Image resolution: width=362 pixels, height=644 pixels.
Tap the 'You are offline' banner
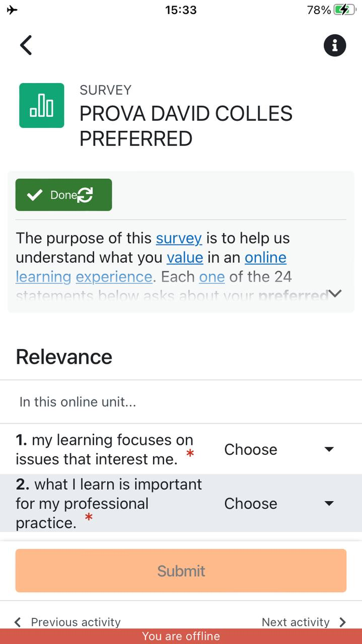click(181, 636)
